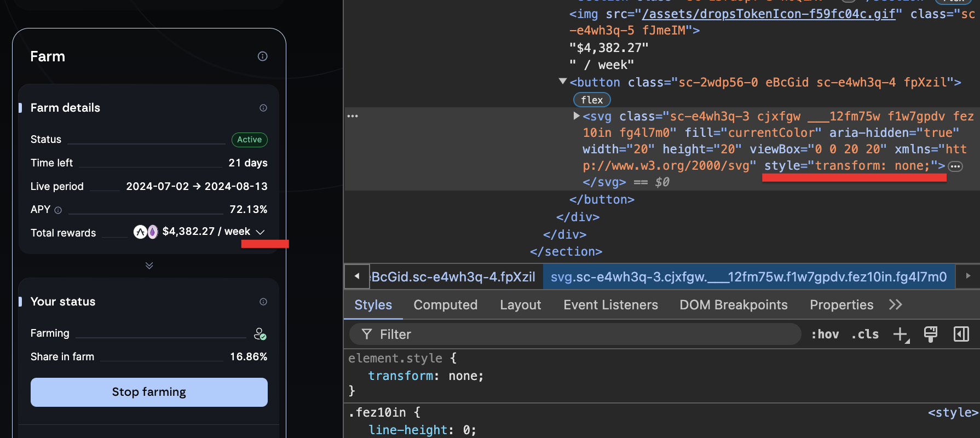The image size is (980, 438).
Task: Click the styles Filter input field
Action: click(580, 335)
